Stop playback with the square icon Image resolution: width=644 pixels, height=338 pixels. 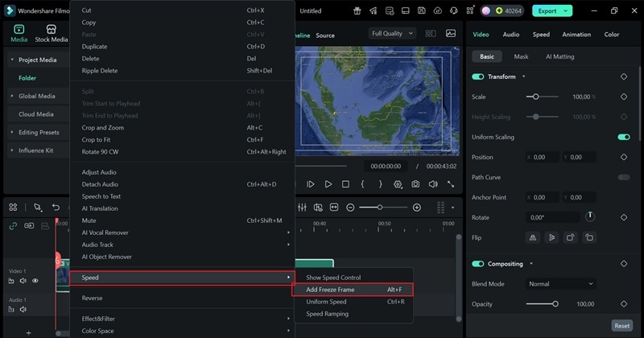tap(346, 184)
